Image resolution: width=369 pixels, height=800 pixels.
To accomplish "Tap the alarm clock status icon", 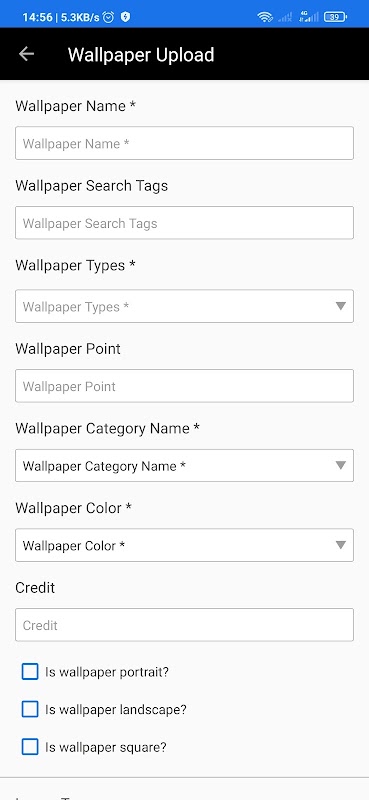I will pyautogui.click(x=108, y=17).
